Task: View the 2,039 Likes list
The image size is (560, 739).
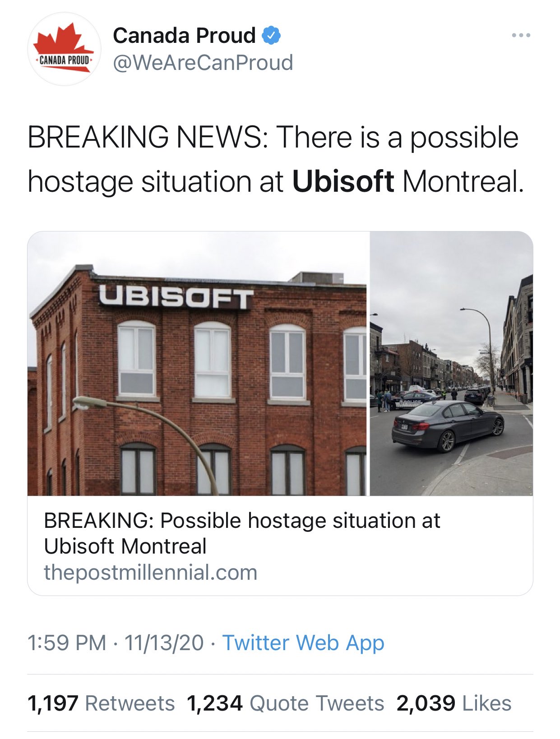Action: 454,703
